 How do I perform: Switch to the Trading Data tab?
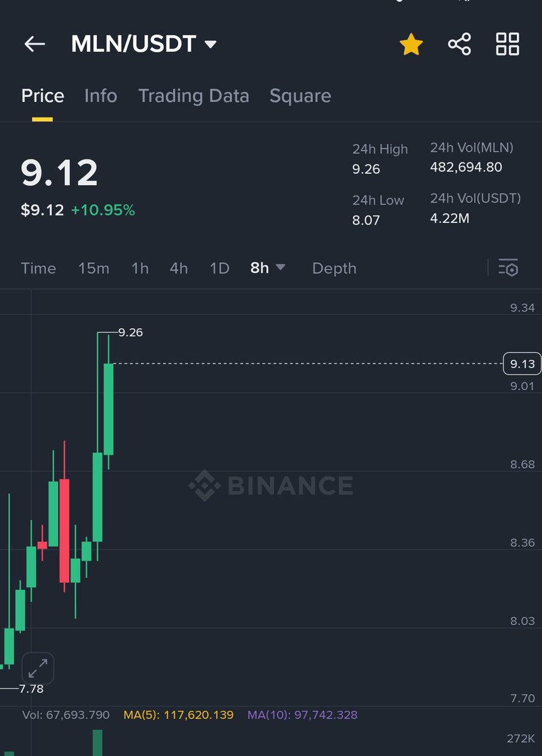click(x=193, y=96)
